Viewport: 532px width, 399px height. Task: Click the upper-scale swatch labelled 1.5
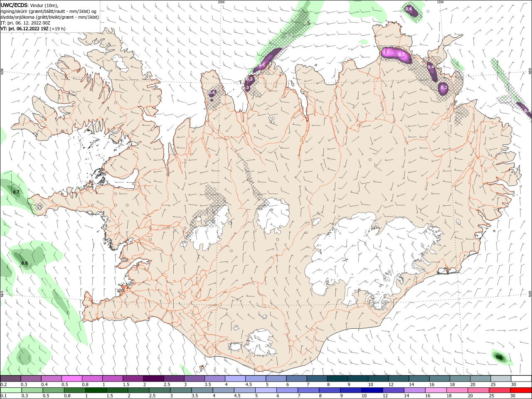tap(133, 379)
